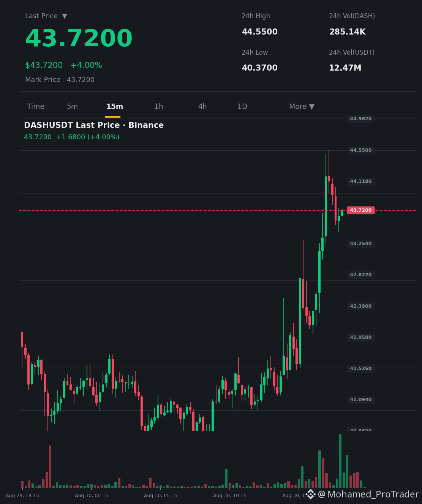This screenshot has width=422, height=504.
Task: Click the 42.3900 price axis label
Action: pyautogui.click(x=361, y=306)
